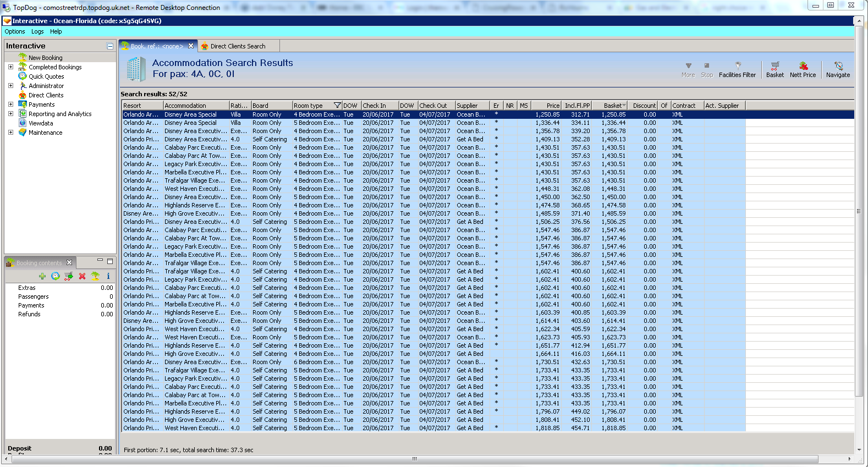Click the Direct Clients person icon
Screen dimensions: 868x467
23,95
